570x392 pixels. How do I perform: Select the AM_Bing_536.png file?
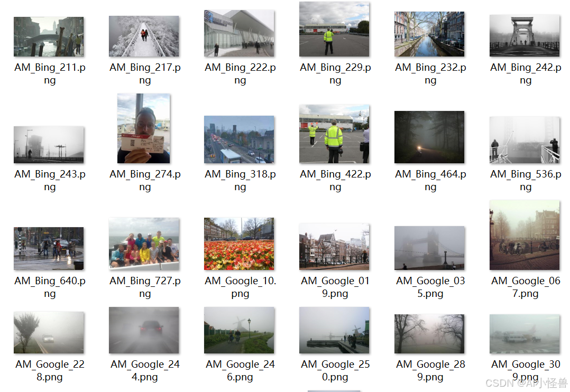click(x=525, y=140)
